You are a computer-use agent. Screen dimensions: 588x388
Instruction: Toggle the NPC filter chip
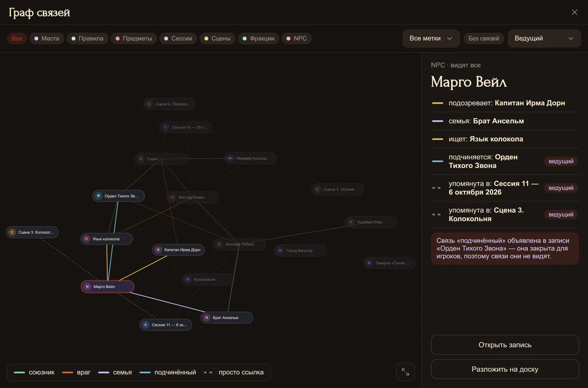(297, 39)
